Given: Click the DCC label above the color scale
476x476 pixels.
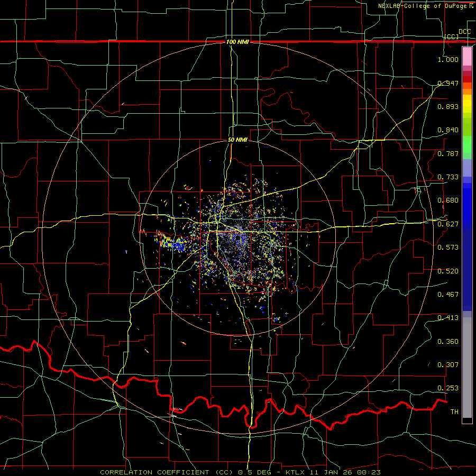Looking at the screenshot, I should tap(464, 32).
